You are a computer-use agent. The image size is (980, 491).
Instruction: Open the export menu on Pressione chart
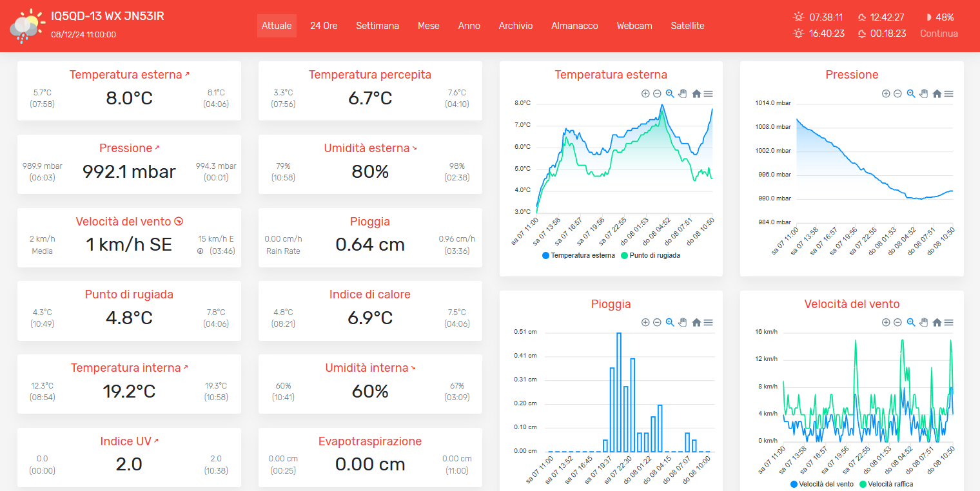(x=948, y=93)
